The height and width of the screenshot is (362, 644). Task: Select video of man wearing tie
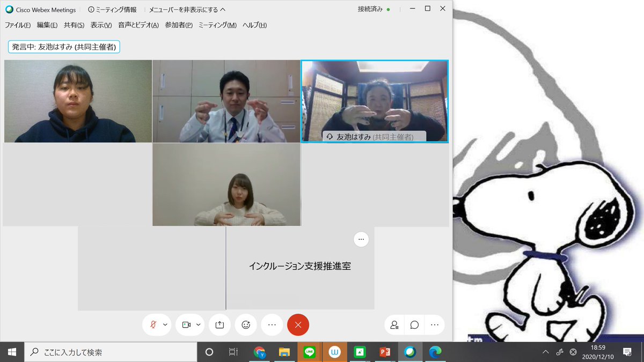(x=226, y=101)
